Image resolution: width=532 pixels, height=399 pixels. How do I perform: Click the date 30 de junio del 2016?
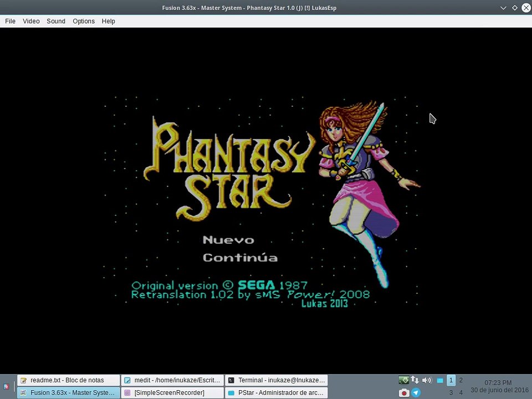499,390
